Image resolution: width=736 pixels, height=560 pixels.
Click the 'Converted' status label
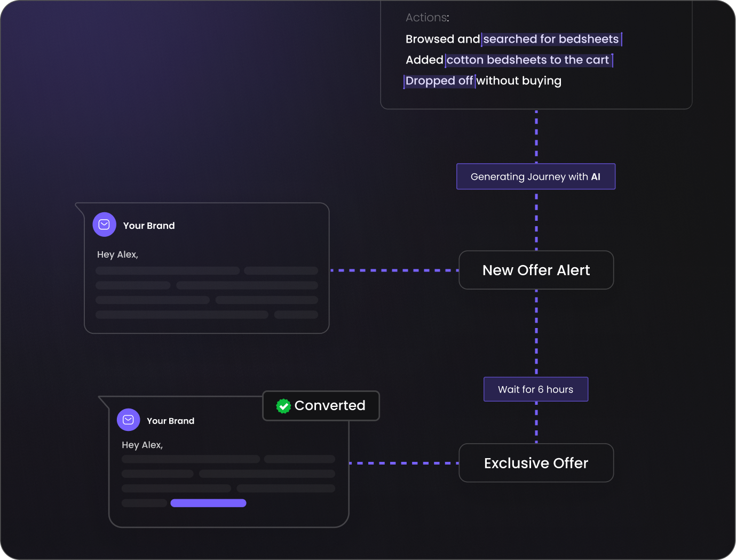[x=330, y=406]
